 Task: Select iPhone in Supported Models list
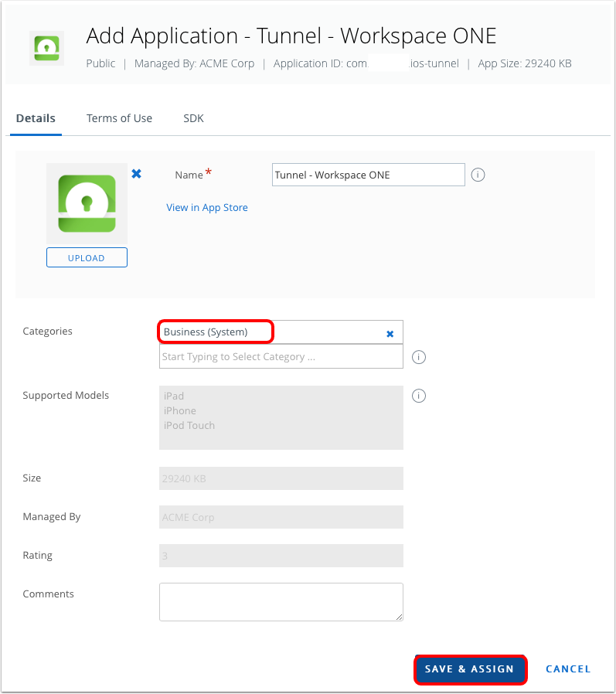point(180,410)
